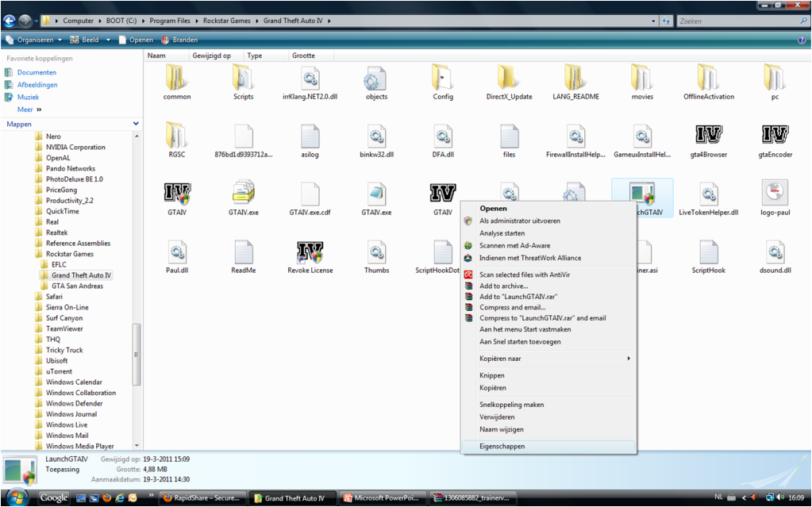Open the Scripts folder icon
Image resolution: width=812 pixels, height=507 pixels.
(x=243, y=78)
